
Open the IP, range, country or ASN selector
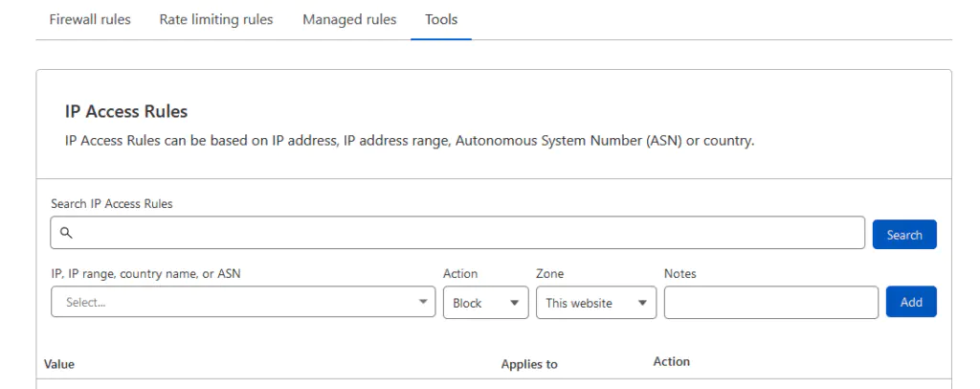click(x=230, y=302)
